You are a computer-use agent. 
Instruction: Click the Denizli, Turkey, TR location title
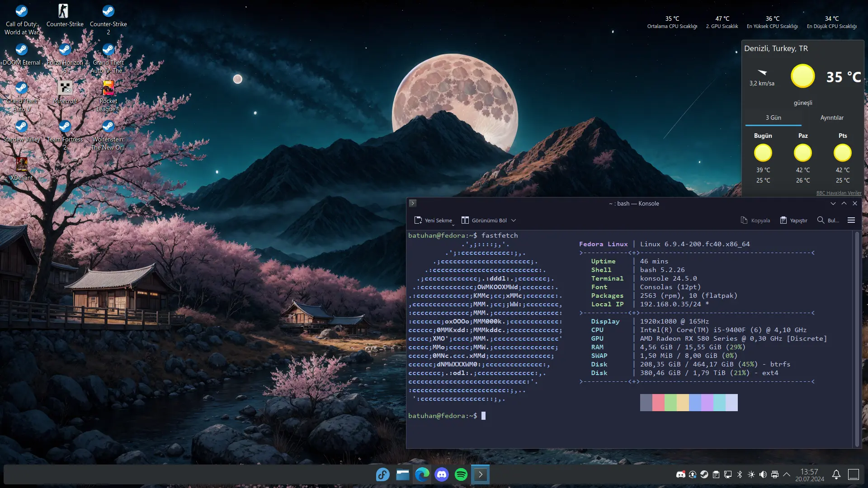[776, 48]
